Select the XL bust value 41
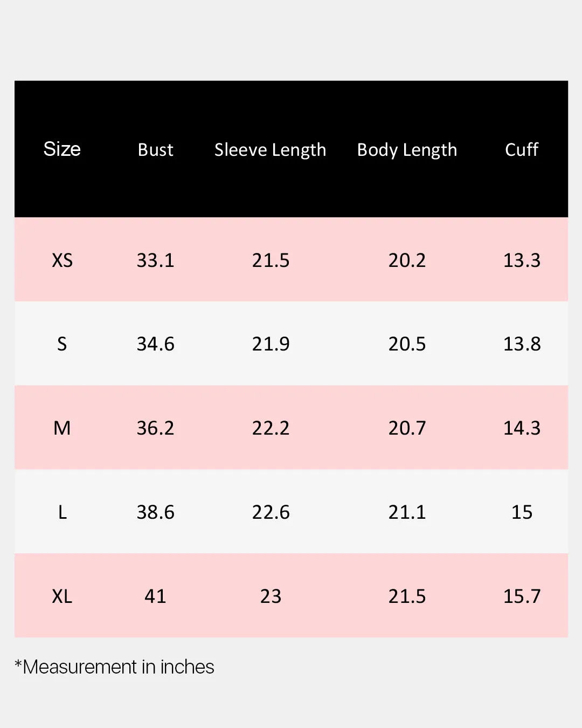This screenshot has width=582, height=728. [x=155, y=596]
